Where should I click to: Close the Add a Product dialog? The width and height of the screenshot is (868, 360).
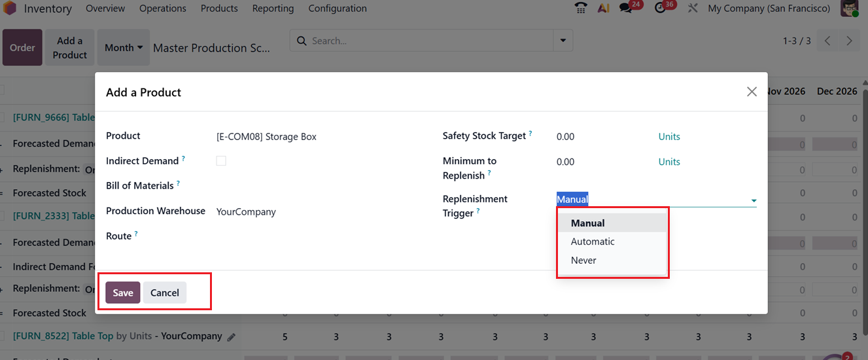(752, 92)
